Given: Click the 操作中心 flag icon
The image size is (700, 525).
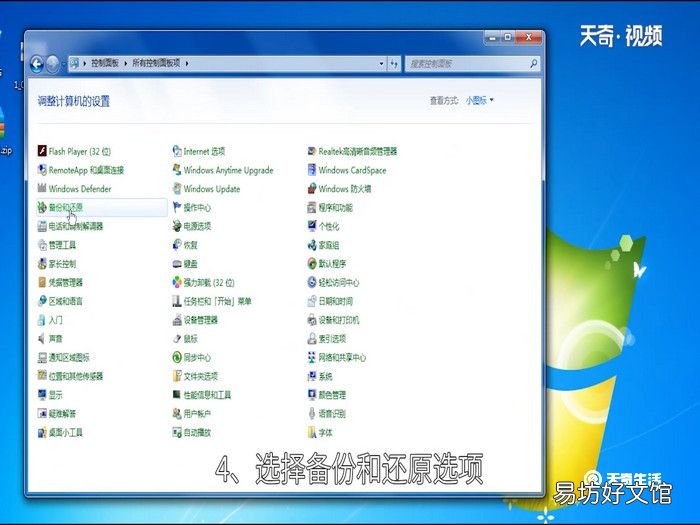Looking at the screenshot, I should pos(177,207).
